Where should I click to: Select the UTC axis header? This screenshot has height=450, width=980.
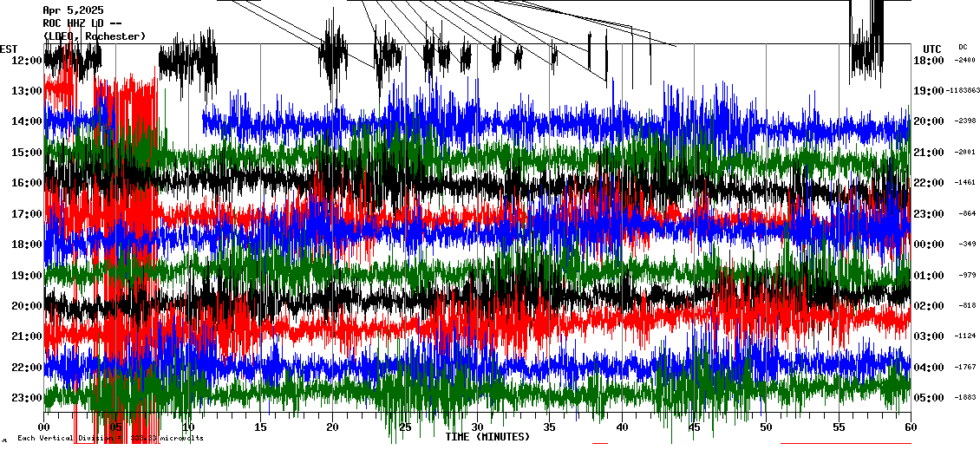[x=932, y=49]
